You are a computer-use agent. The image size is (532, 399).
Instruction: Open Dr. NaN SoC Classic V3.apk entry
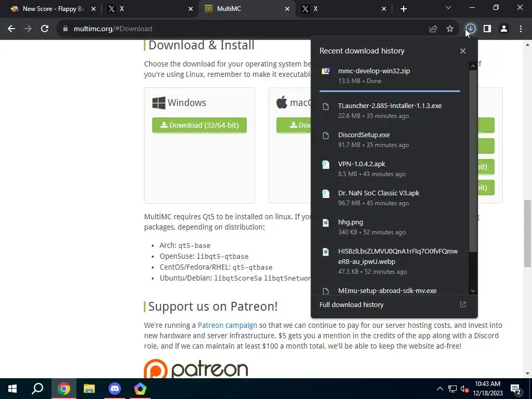coord(390,198)
